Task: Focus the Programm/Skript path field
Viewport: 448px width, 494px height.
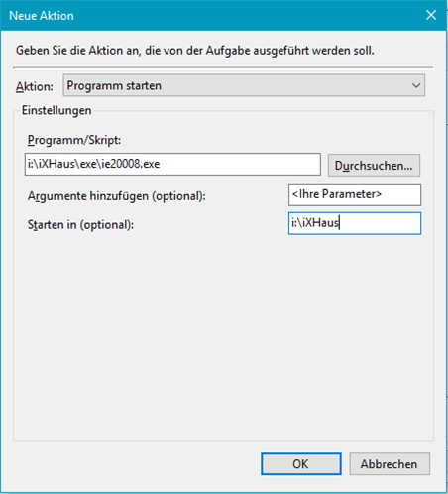Action: pos(172,164)
